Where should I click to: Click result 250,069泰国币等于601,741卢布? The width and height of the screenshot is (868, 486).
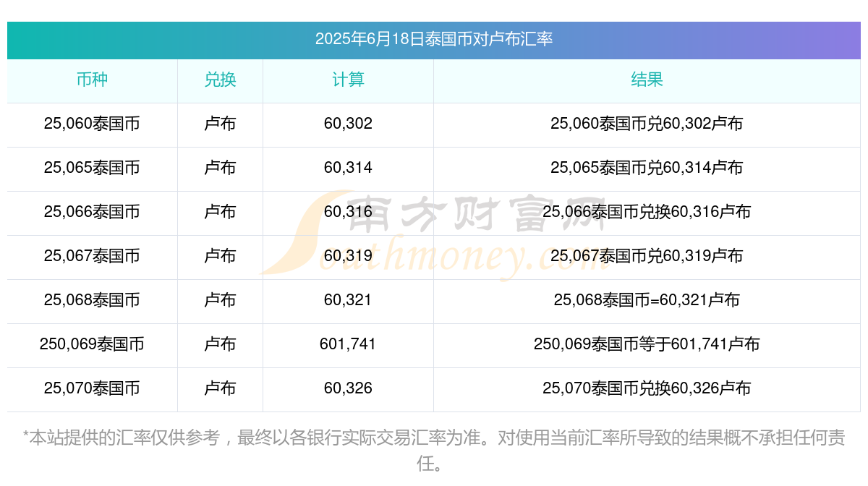[647, 344]
